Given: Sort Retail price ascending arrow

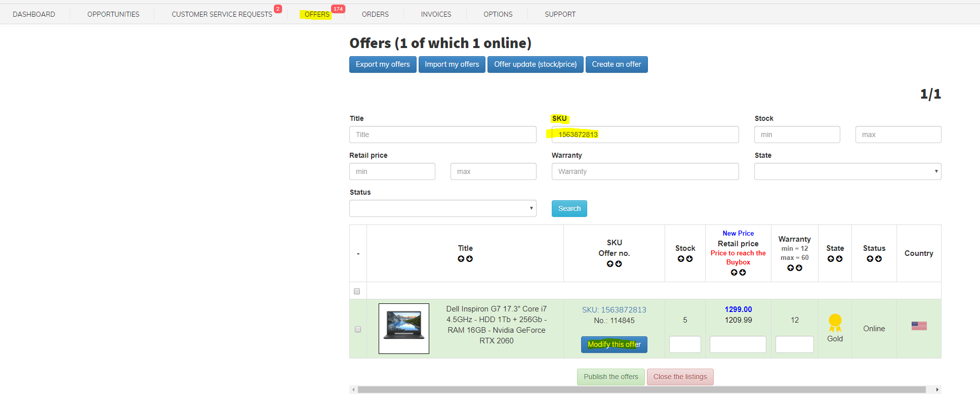Looking at the screenshot, I should click(734, 273).
